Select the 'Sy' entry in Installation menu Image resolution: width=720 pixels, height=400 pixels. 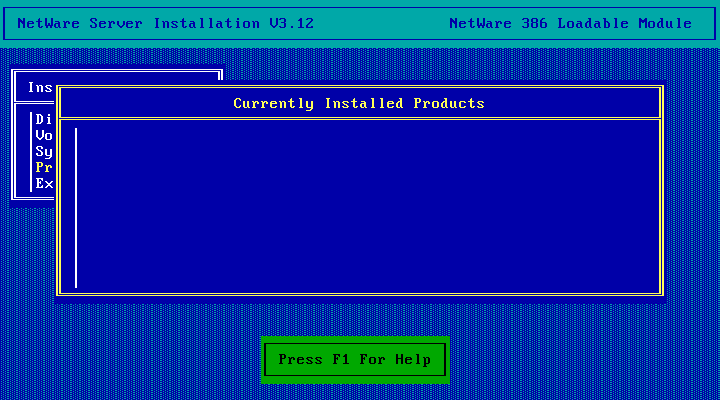point(44,152)
